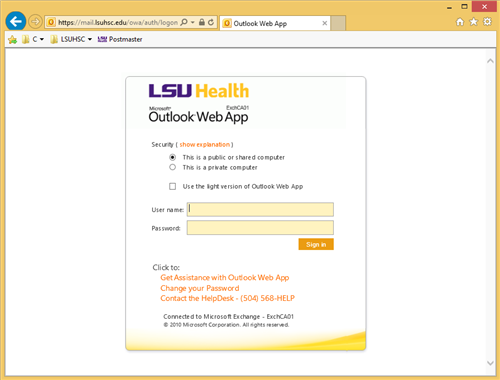The image size is (500, 380).
Task: Open Change your Password link
Action: click(200, 288)
